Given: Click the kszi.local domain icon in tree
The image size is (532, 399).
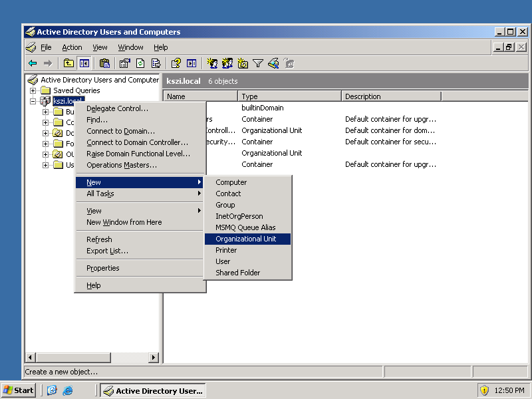Looking at the screenshot, I should click(x=45, y=101).
